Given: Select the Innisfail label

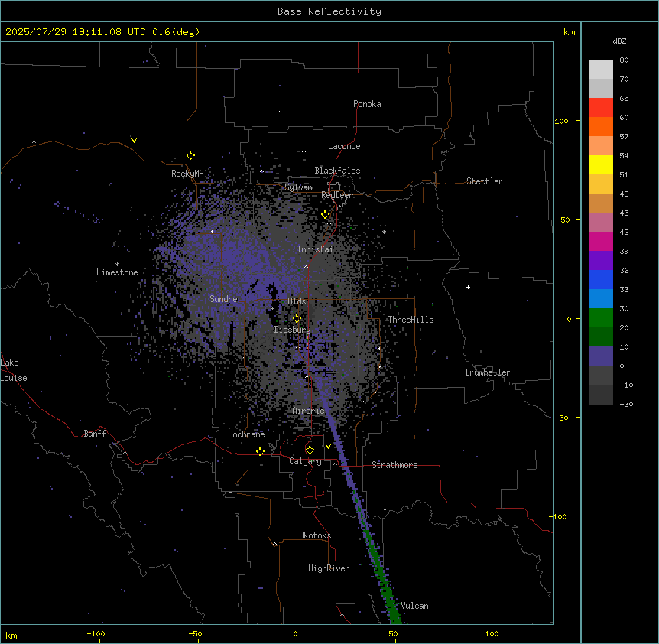Looking at the screenshot, I should tap(317, 249).
